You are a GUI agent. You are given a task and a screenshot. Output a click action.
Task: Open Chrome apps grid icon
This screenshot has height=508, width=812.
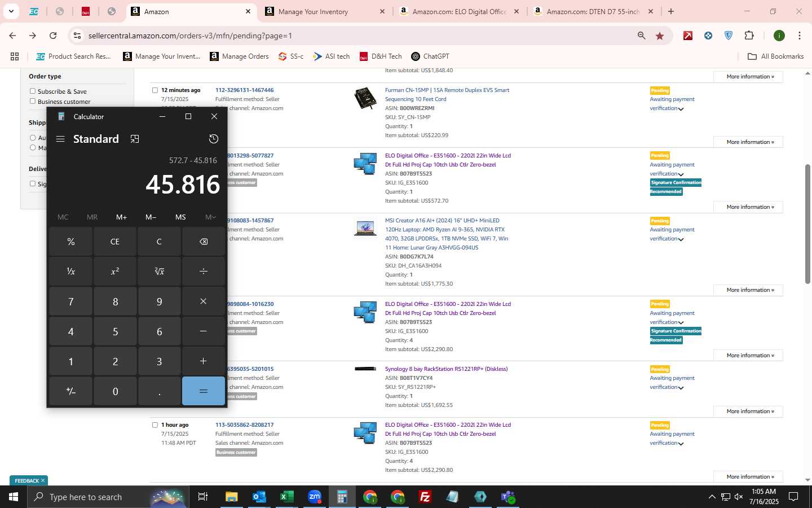click(15, 56)
